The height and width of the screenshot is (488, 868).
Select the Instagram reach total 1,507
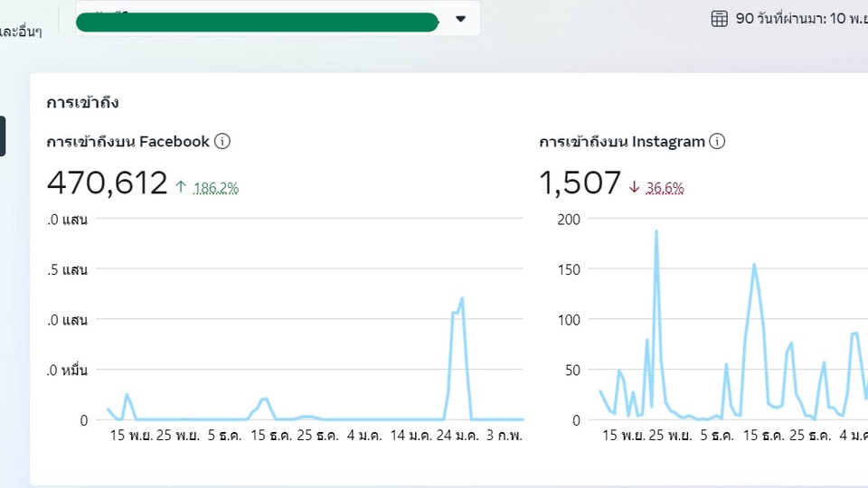tap(580, 183)
